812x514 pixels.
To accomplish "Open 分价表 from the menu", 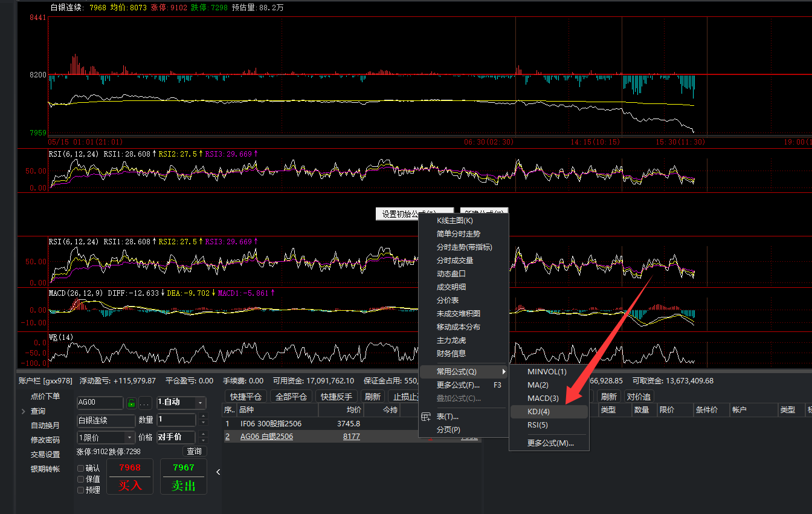I will click(464, 301).
